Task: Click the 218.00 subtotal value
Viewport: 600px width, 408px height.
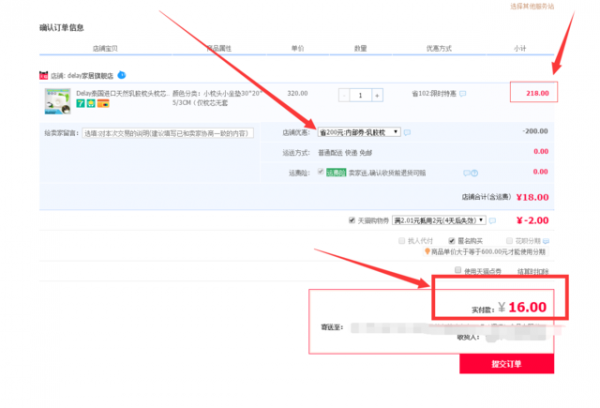Action: tap(537, 93)
